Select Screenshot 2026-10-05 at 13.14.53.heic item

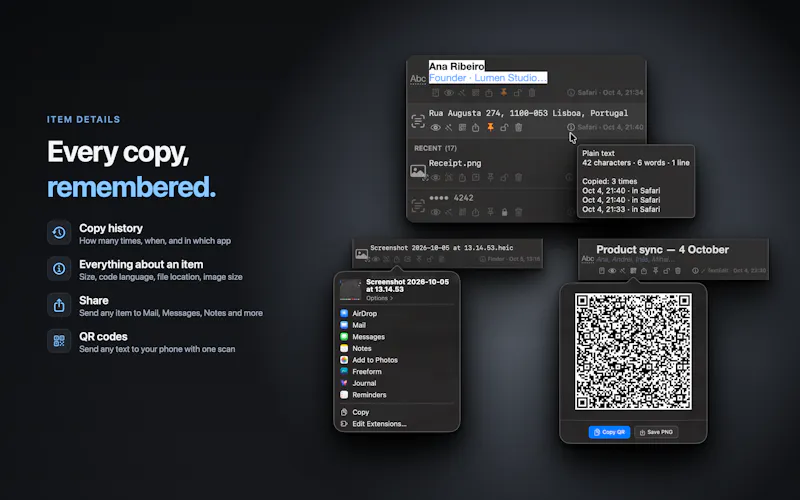click(x=441, y=248)
